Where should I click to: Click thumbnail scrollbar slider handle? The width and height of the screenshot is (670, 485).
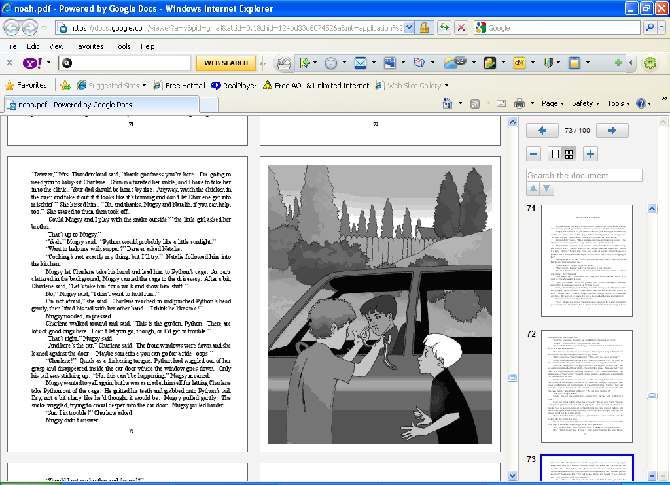tap(652, 396)
